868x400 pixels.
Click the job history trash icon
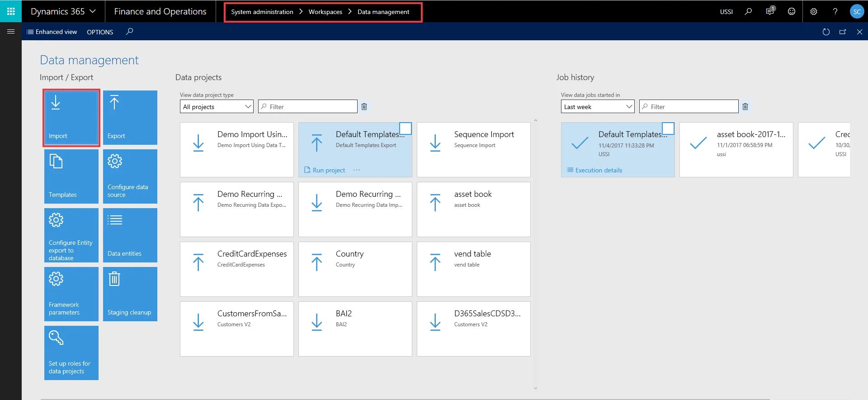point(745,106)
